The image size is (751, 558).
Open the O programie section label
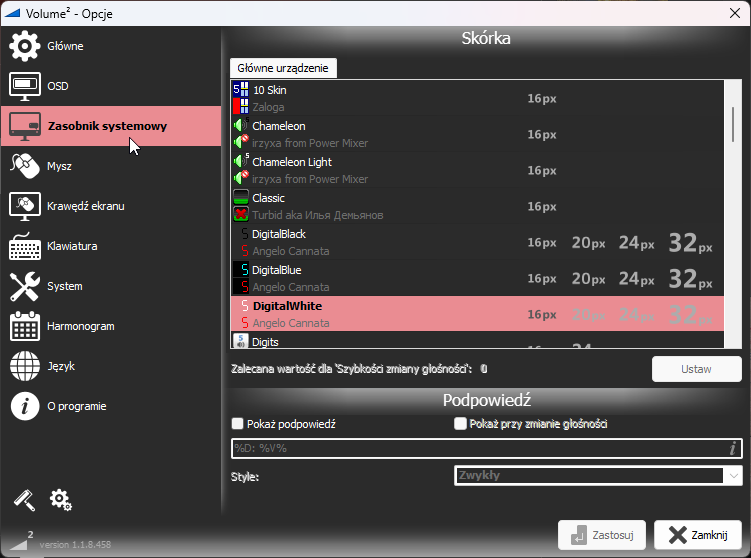[x=77, y=406]
